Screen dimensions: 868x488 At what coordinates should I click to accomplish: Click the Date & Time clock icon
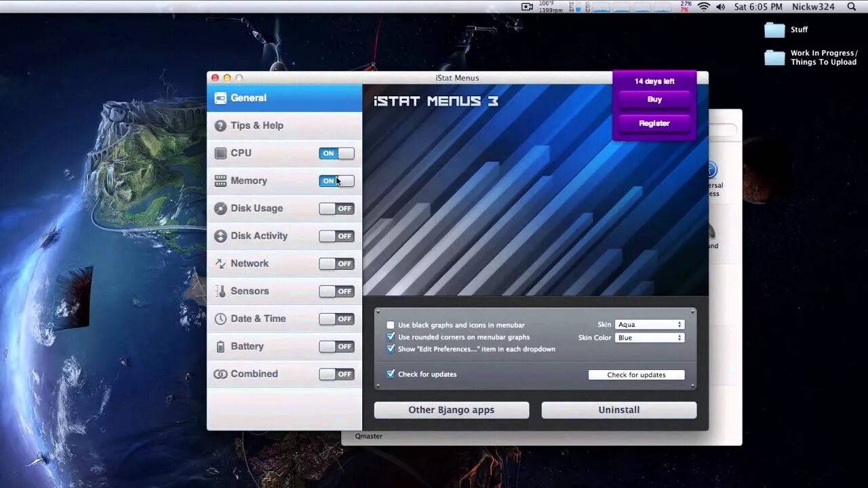point(220,319)
